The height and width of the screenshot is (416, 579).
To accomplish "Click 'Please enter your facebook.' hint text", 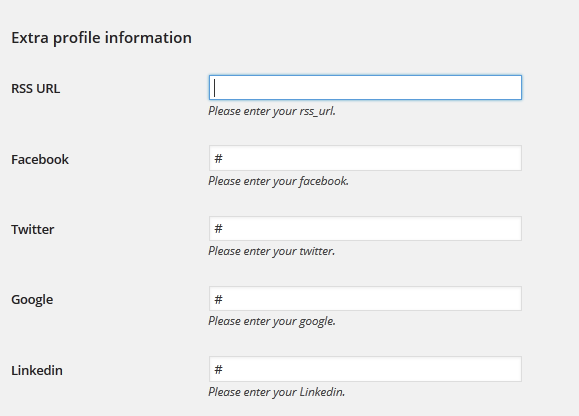I will (278, 181).
